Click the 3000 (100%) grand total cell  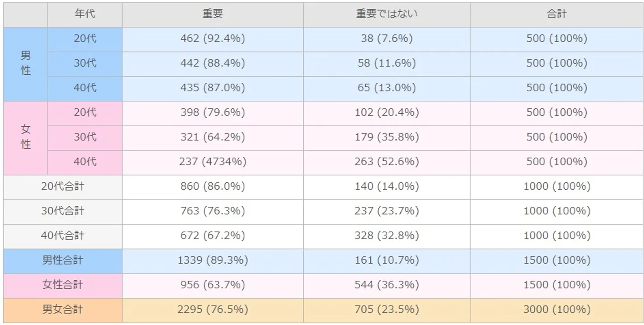click(x=556, y=310)
